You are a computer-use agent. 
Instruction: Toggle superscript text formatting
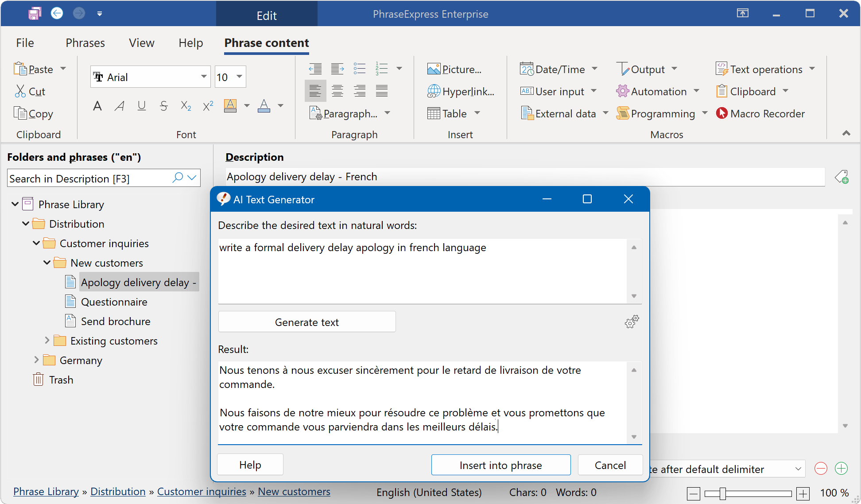(x=207, y=106)
